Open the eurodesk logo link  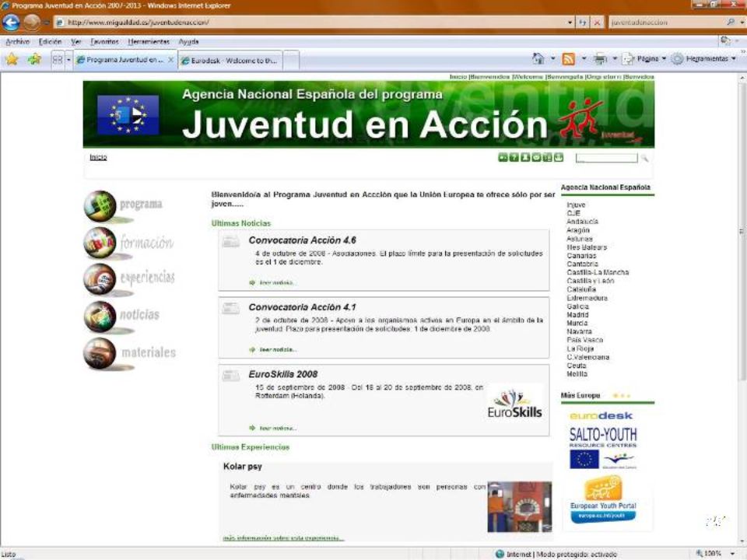tap(601, 415)
